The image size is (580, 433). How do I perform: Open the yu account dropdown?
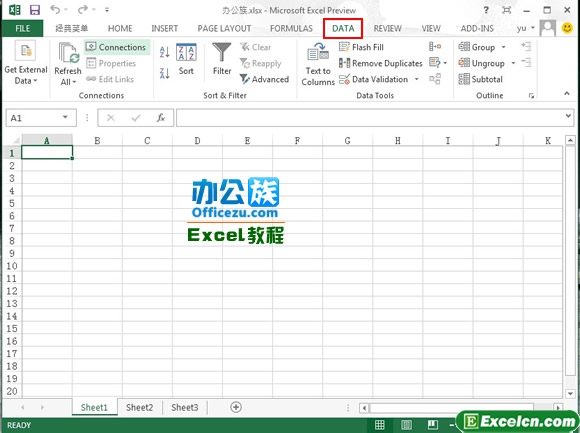coord(526,28)
